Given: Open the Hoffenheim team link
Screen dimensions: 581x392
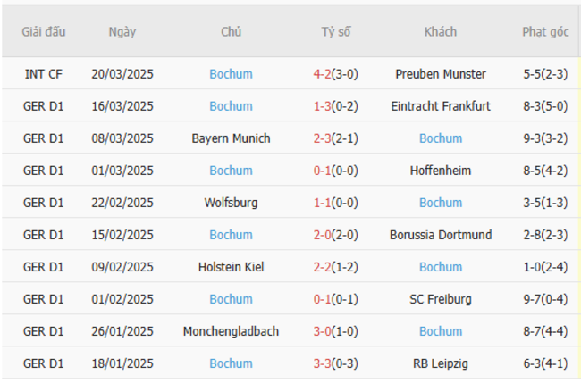Looking at the screenshot, I should (441, 171).
